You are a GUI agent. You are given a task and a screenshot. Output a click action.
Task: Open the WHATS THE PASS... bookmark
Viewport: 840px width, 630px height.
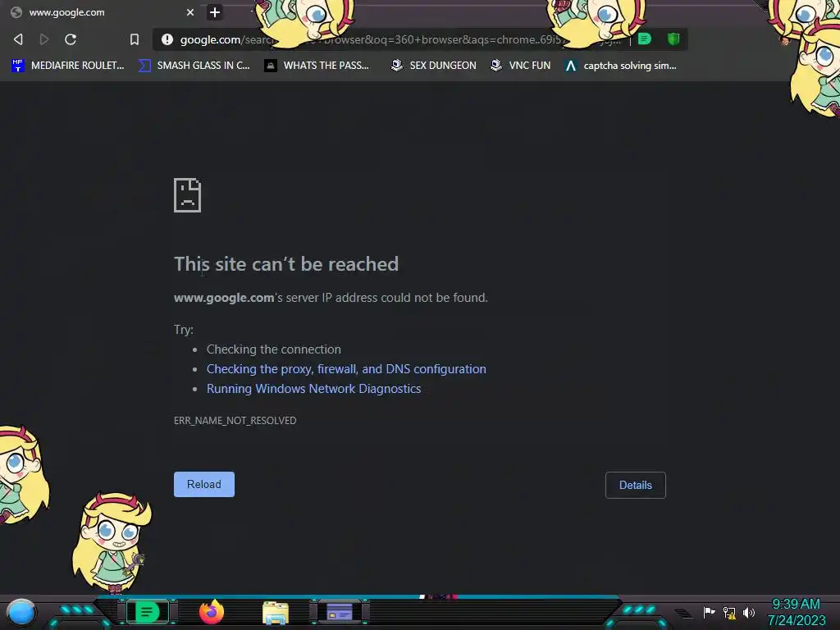(317, 66)
